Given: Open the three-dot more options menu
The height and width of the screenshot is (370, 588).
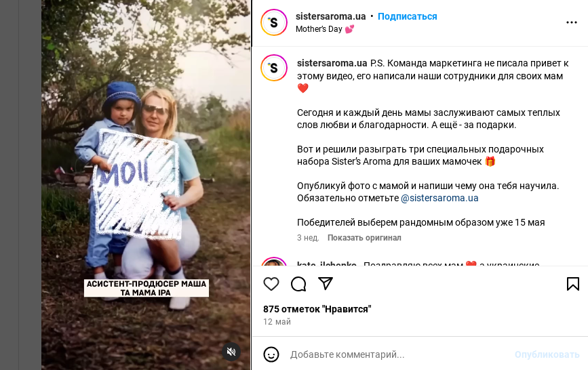Looking at the screenshot, I should (x=572, y=22).
